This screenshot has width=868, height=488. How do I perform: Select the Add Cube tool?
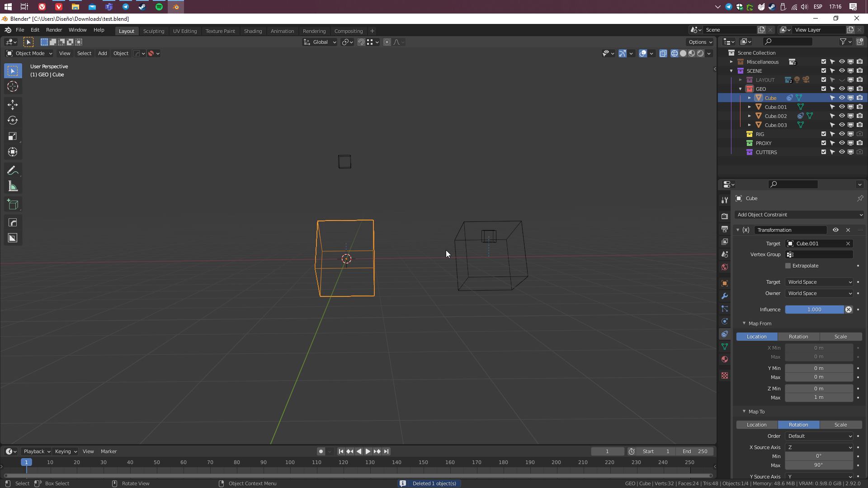click(13, 205)
